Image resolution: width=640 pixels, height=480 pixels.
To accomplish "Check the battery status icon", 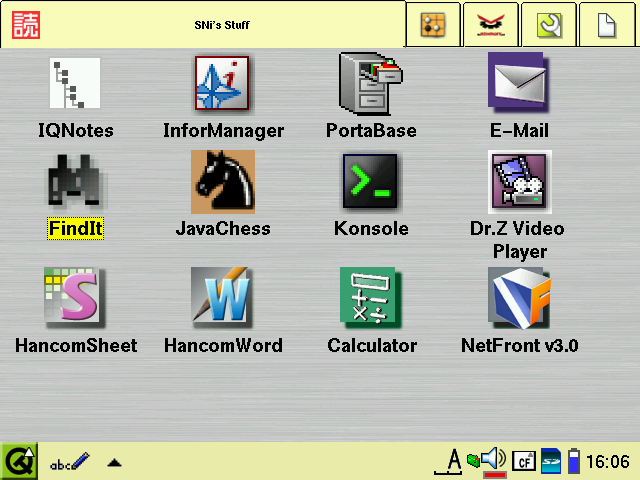I will (574, 461).
